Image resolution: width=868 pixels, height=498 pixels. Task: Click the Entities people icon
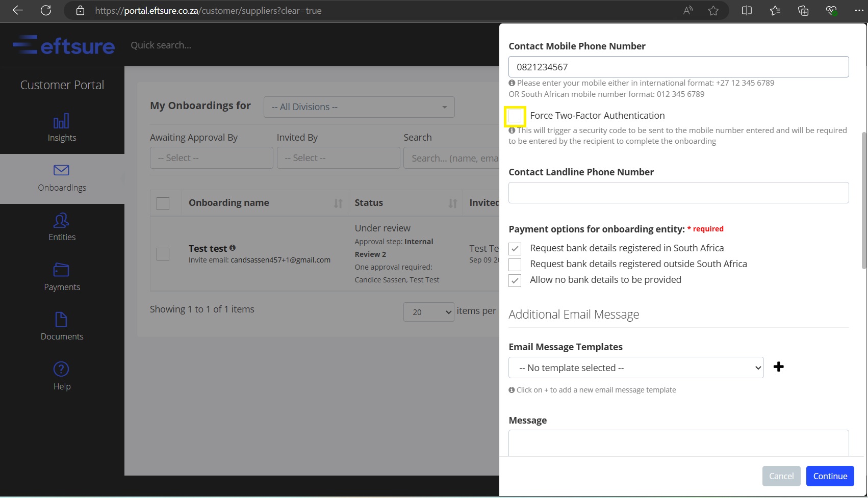pos(61,221)
